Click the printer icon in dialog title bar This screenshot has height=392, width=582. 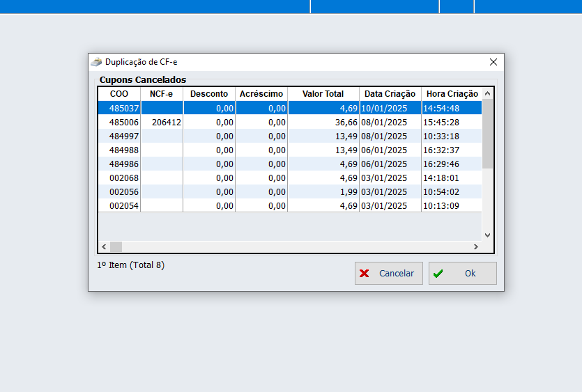tap(96, 62)
